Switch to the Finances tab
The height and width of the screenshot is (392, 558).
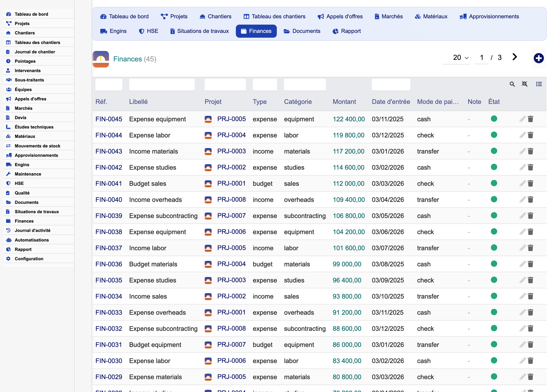(256, 31)
